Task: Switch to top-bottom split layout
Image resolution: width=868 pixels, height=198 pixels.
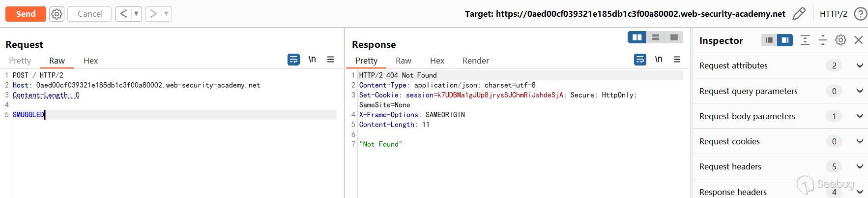Action: point(655,37)
